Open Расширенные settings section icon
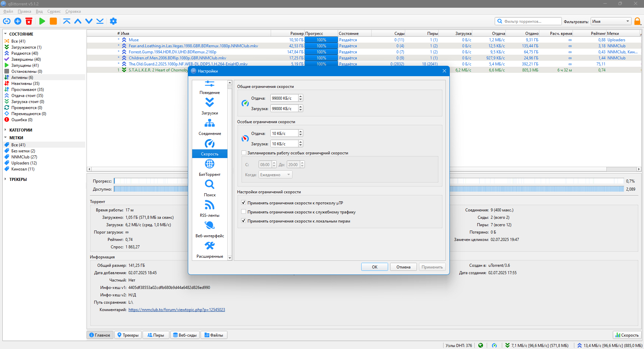Screen dimensions: 644x349 pyautogui.click(x=210, y=246)
